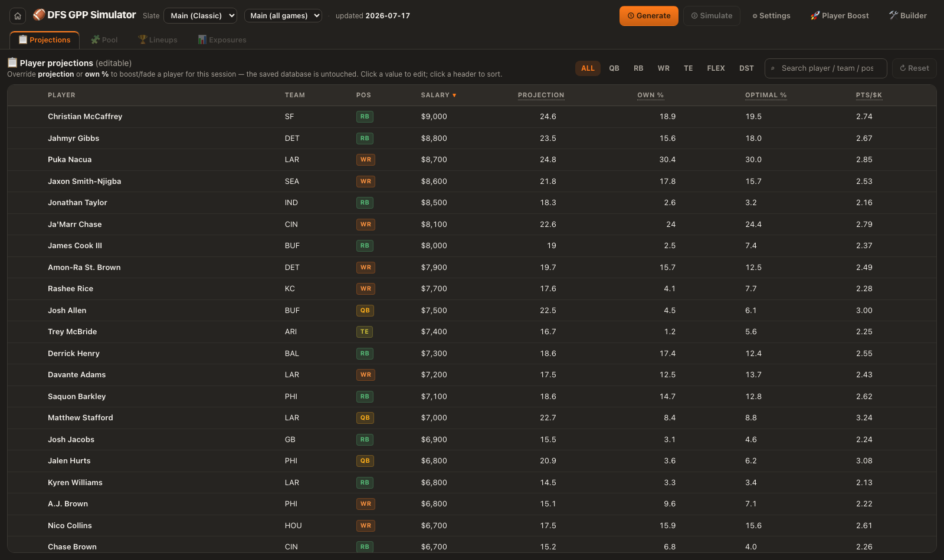Click the gear icon on Settings

[x=755, y=16]
